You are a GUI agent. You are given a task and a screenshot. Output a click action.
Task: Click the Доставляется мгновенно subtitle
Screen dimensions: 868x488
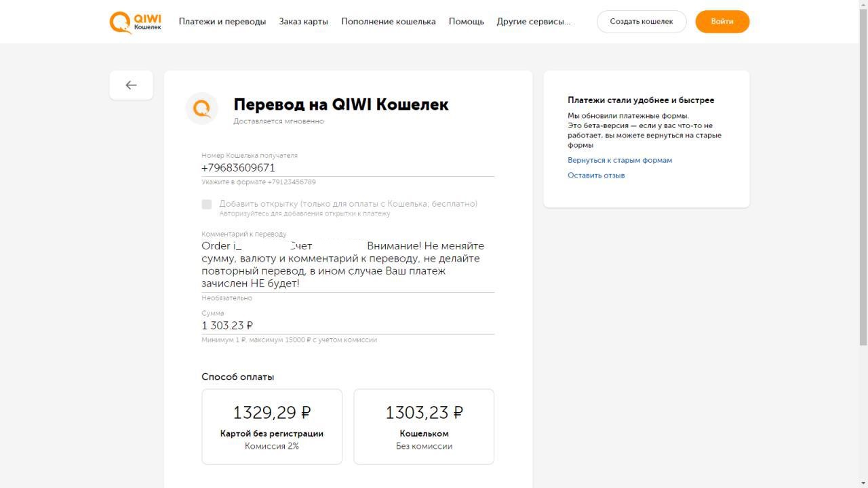[279, 121]
